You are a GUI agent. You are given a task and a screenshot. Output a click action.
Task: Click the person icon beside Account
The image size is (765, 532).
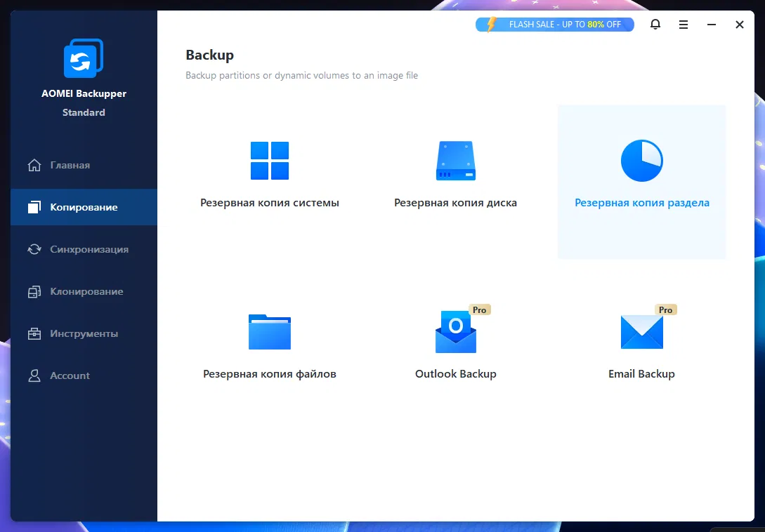tap(34, 375)
